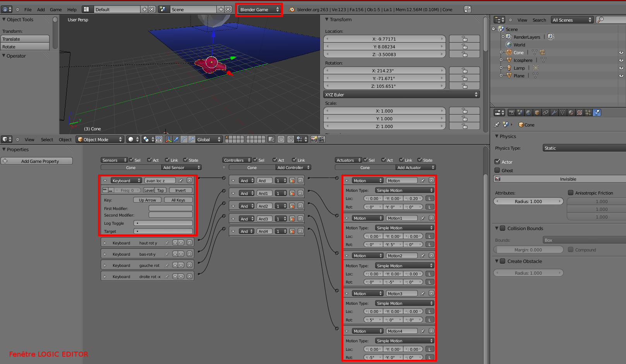Open the Physics properties tab icon
The height and width of the screenshot is (364, 626).
(597, 113)
